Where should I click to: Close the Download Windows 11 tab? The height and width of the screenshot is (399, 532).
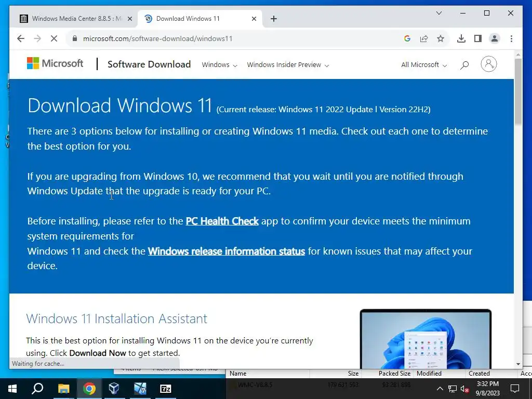pyautogui.click(x=254, y=19)
